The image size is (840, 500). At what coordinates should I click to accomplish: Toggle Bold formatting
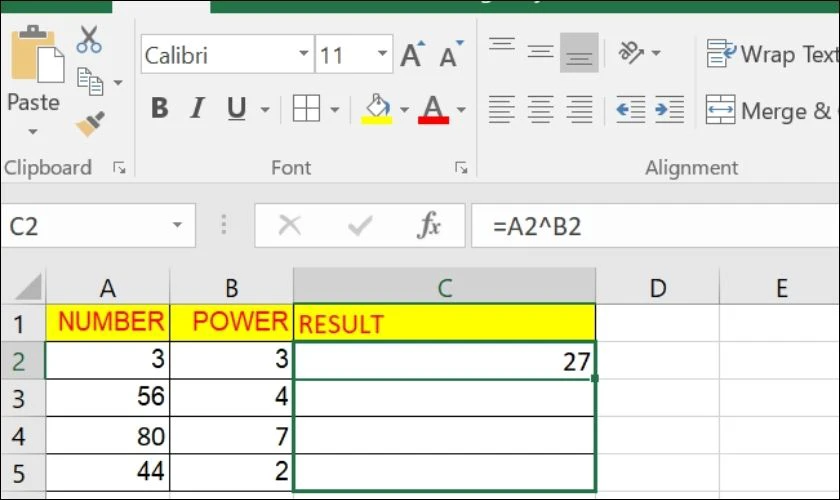pyautogui.click(x=159, y=108)
